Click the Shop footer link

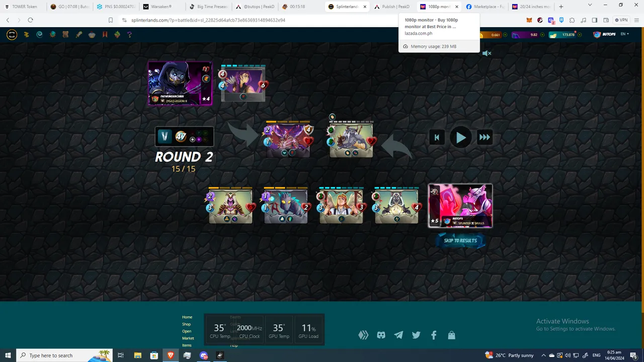186,324
